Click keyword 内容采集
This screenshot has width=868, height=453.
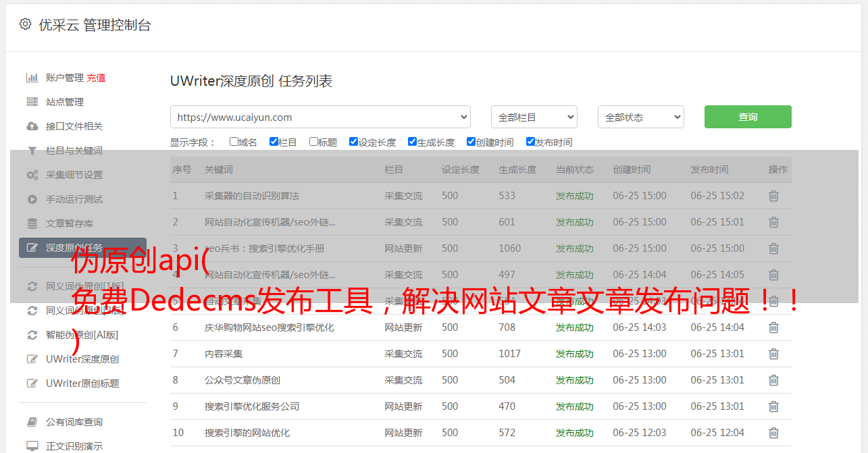click(224, 354)
